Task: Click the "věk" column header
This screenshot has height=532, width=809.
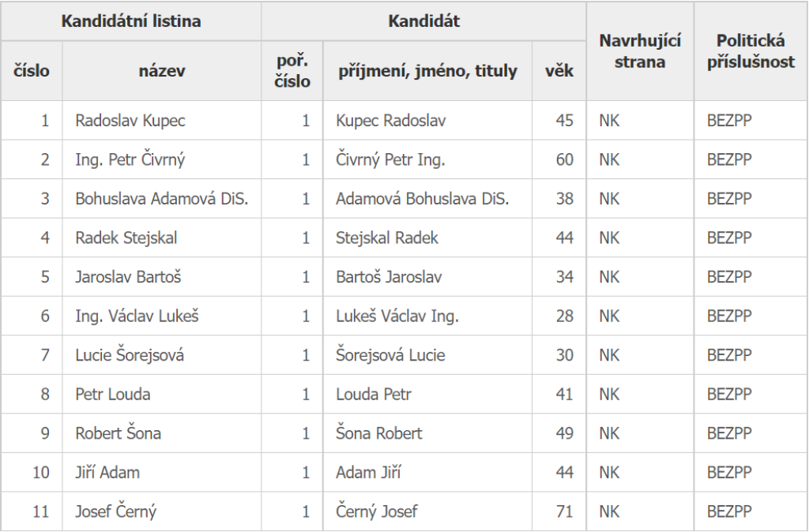Action: point(559,71)
